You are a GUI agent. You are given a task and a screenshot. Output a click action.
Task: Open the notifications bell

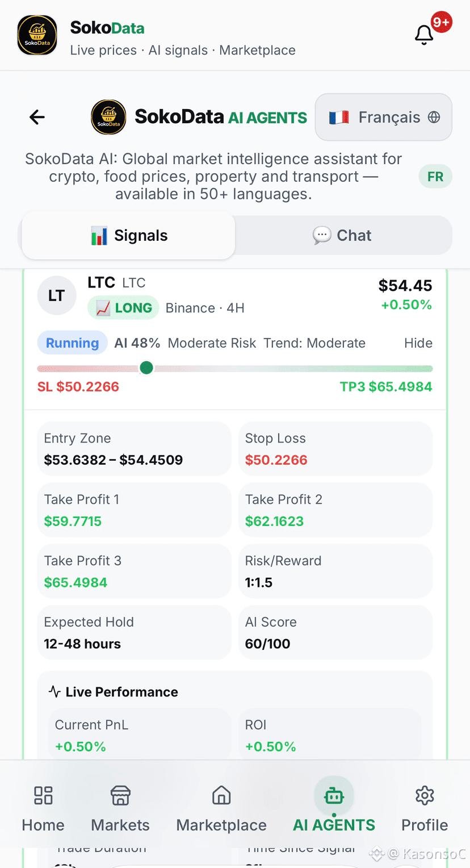(424, 35)
